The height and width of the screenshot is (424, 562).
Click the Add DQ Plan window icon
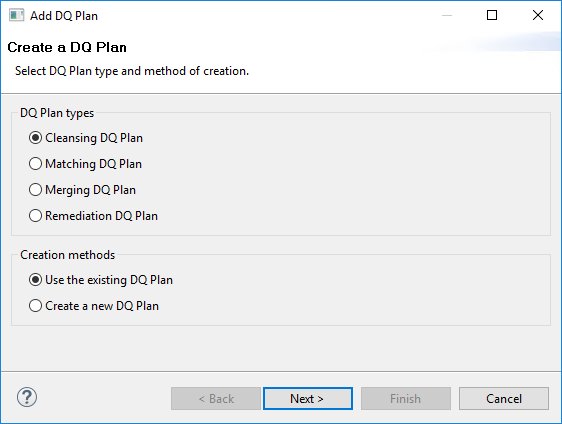point(16,15)
